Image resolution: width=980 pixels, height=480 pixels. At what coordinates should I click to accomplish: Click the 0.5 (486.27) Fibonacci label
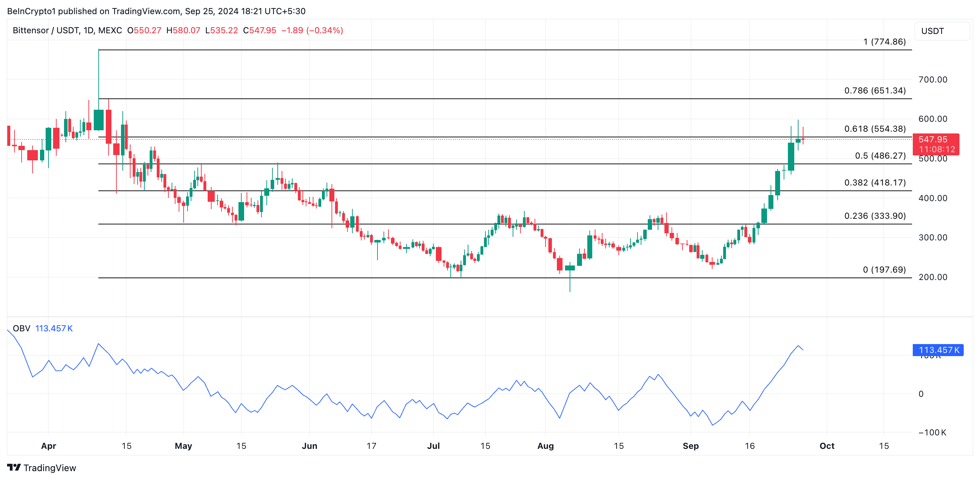(x=880, y=156)
